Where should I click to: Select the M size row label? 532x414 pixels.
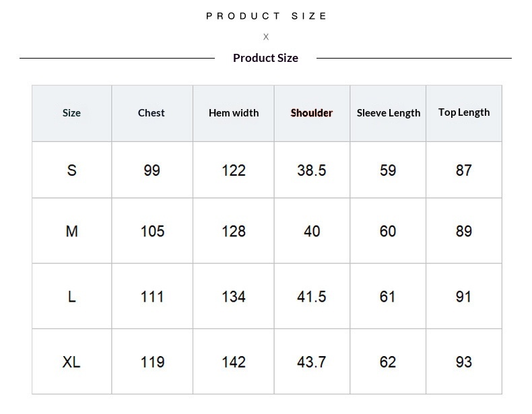(72, 232)
